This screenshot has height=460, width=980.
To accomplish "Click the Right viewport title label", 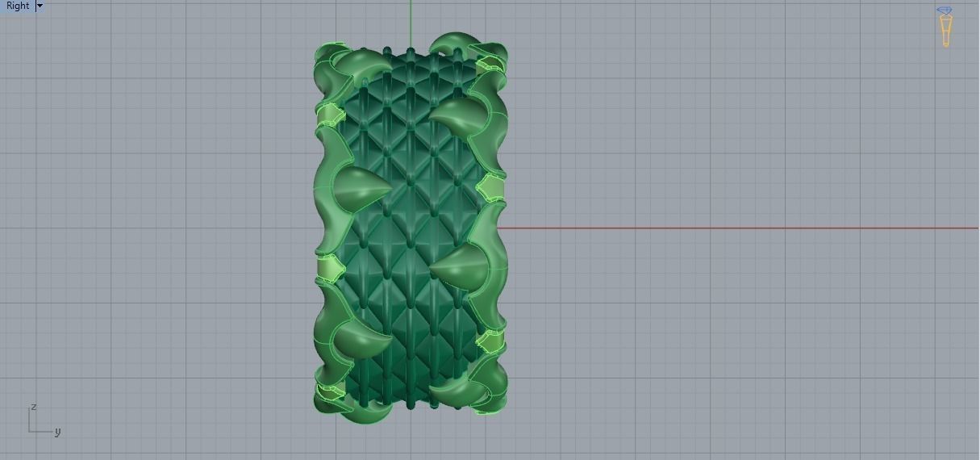I will coord(18,6).
